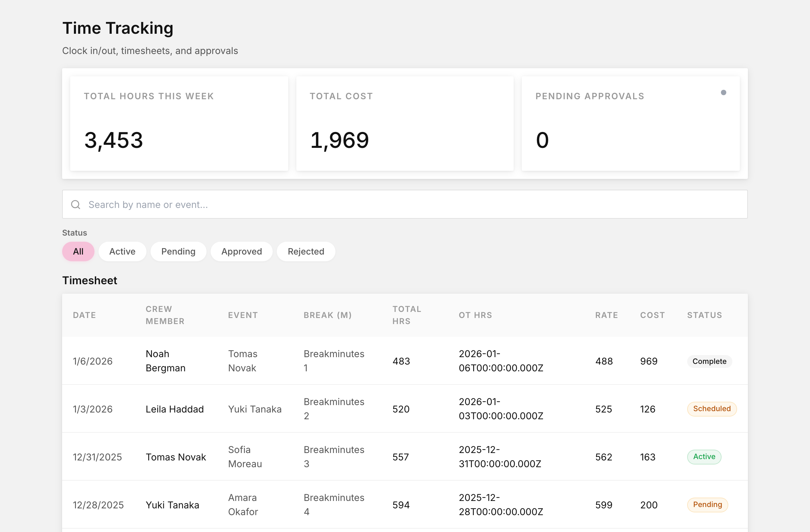Click the 1,969 total cost figure
810x532 pixels.
coord(339,140)
